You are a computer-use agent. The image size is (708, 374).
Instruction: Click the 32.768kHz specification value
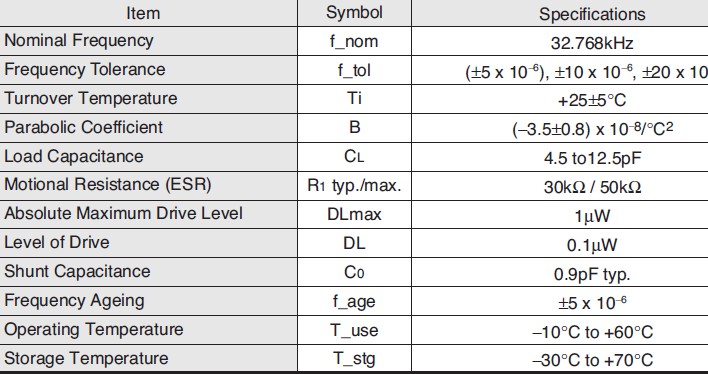point(592,43)
